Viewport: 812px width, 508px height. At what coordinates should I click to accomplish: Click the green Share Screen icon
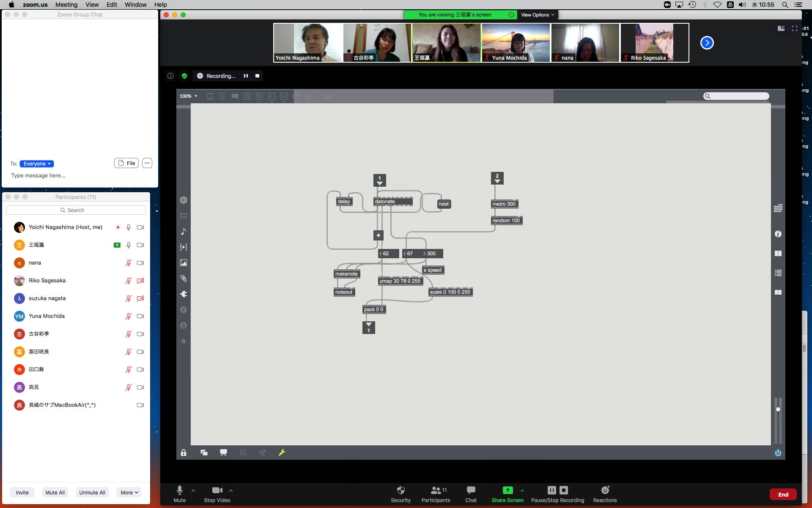click(x=507, y=490)
